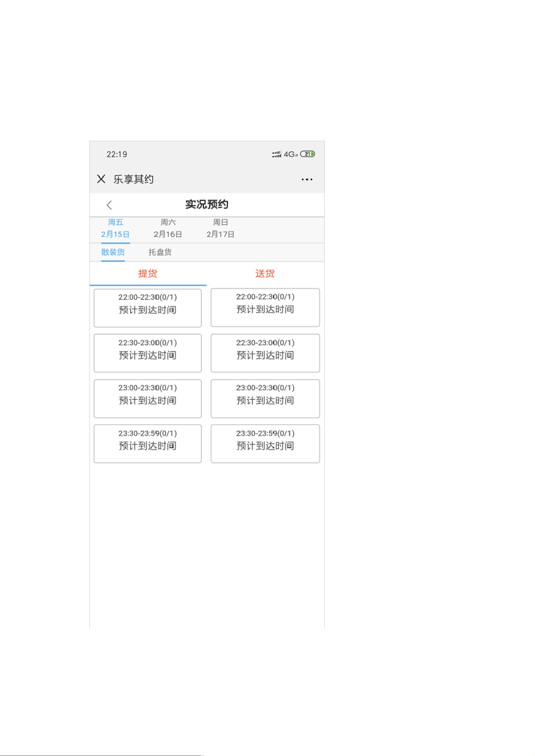Choose the 送货 22:30-23:00 time slot

(265, 353)
